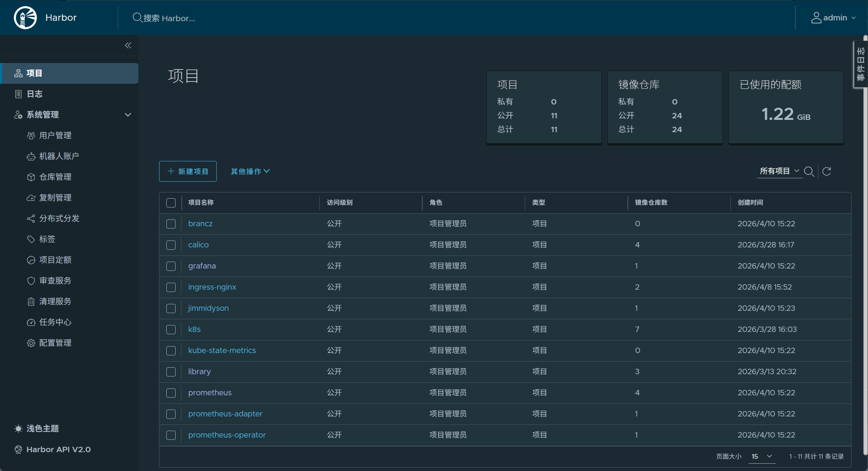Viewport: 868px width, 471px height.
Task: Check the ingress-nginx project checkbox
Action: (171, 287)
